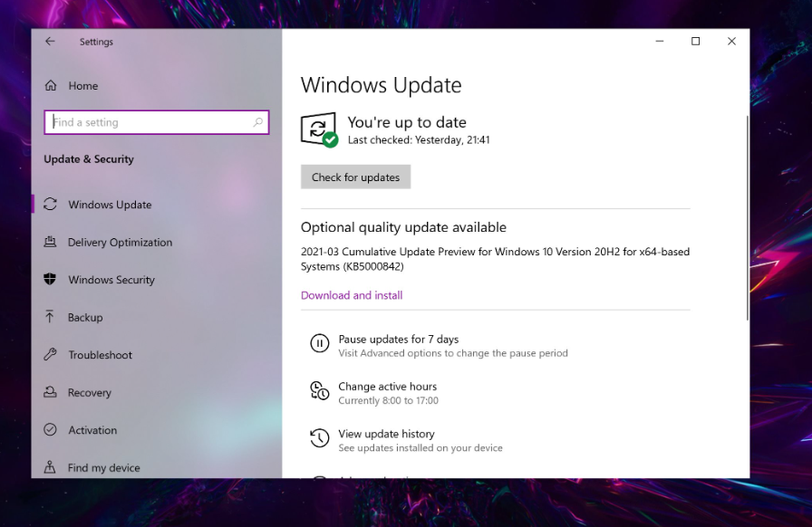Click the Activation checkmark icon
This screenshot has width=812, height=527.
coord(50,430)
